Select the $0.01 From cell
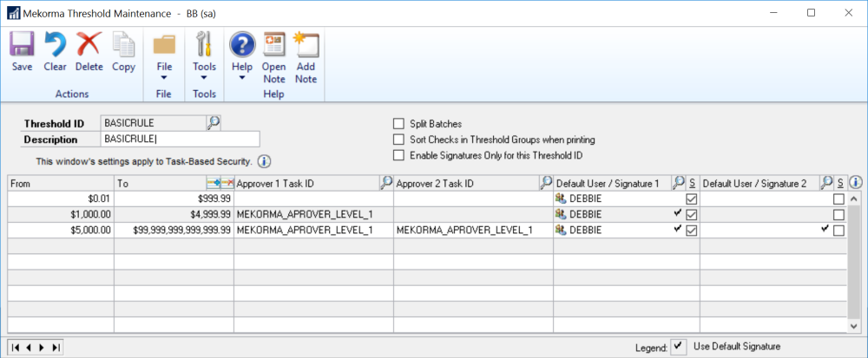This screenshot has height=358, width=868. click(x=61, y=199)
